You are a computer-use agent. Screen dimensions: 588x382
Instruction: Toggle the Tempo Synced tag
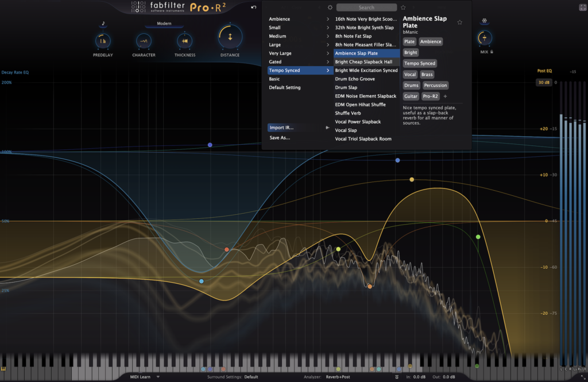pos(420,64)
